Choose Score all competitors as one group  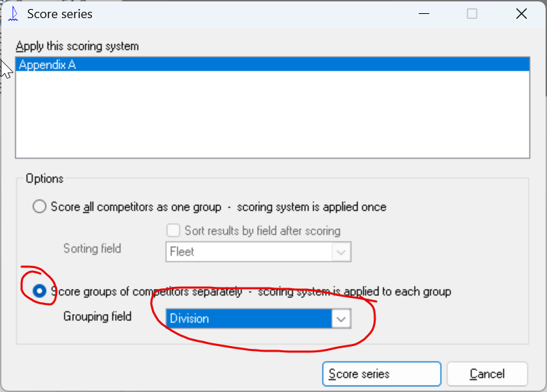(x=40, y=207)
